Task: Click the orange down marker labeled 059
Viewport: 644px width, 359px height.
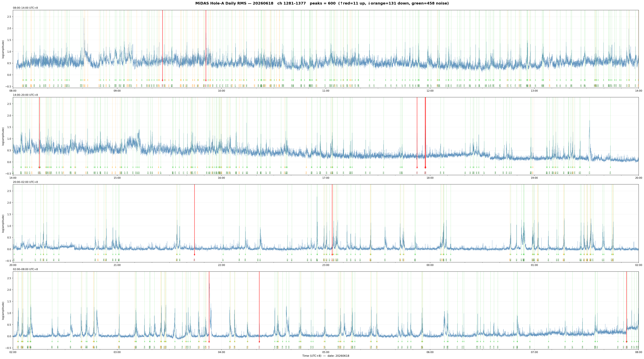Action: [x=193, y=80]
